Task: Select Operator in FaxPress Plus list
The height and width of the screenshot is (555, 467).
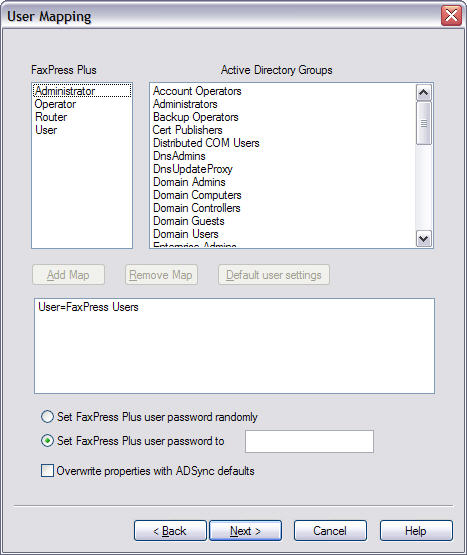Action: click(55, 104)
